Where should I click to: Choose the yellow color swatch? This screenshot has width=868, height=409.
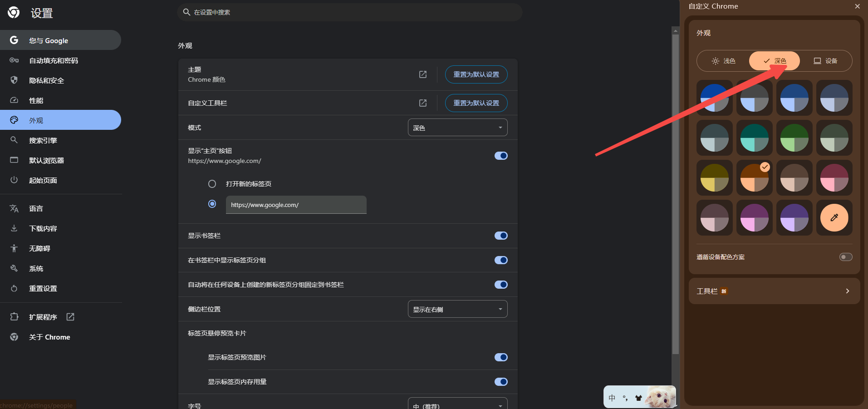(x=714, y=177)
